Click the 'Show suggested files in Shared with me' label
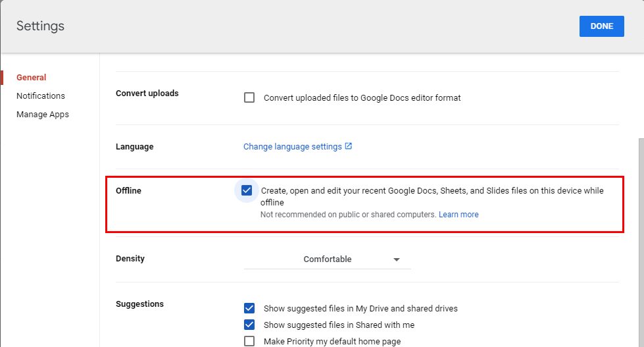 pos(339,325)
